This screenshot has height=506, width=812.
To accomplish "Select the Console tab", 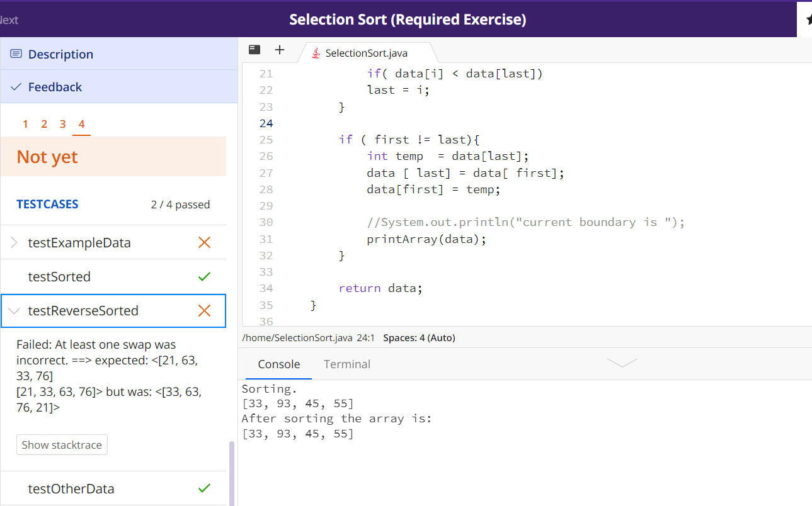I will 278,364.
